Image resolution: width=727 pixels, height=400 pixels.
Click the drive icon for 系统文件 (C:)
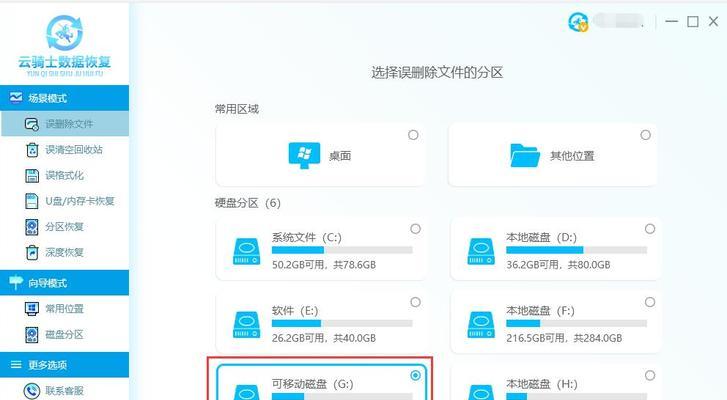click(x=247, y=252)
